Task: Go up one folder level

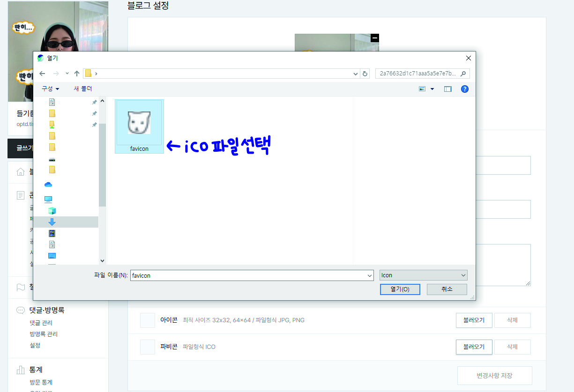Action: (77, 74)
